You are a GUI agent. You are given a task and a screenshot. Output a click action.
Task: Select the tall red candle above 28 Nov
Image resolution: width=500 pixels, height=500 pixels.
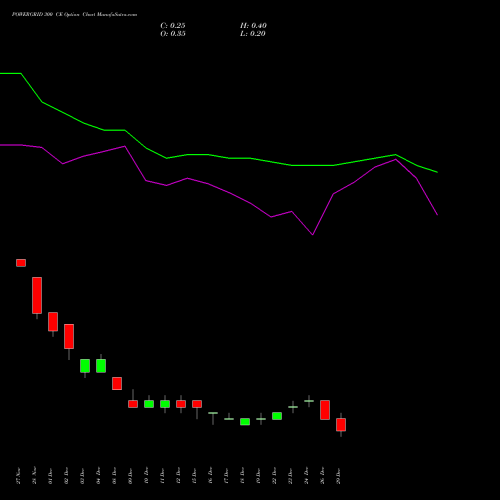click(37, 295)
